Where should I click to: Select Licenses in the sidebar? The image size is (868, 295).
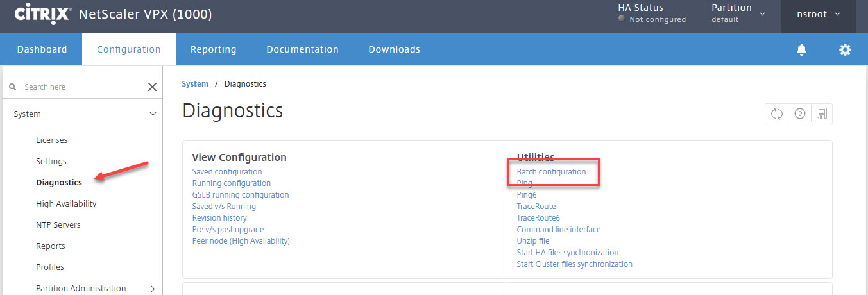pos(51,140)
